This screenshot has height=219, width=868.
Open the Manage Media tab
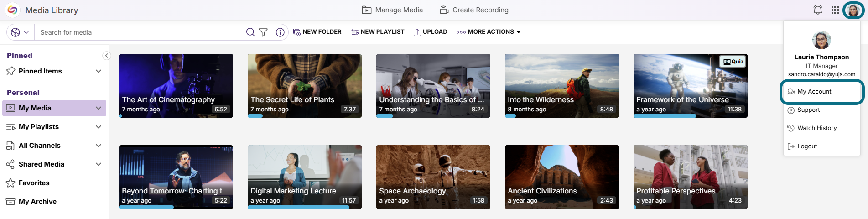(x=392, y=10)
